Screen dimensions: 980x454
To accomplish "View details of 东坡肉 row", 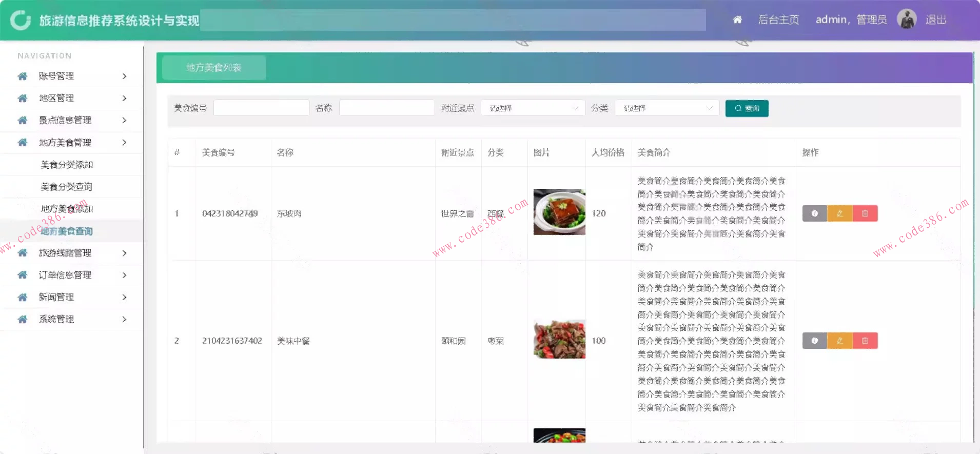I will coord(815,213).
